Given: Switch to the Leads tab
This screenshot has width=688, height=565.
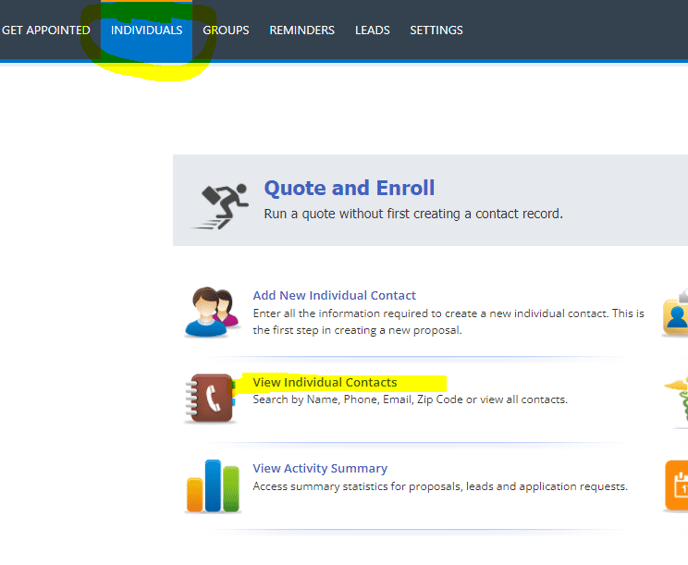Looking at the screenshot, I should [372, 30].
